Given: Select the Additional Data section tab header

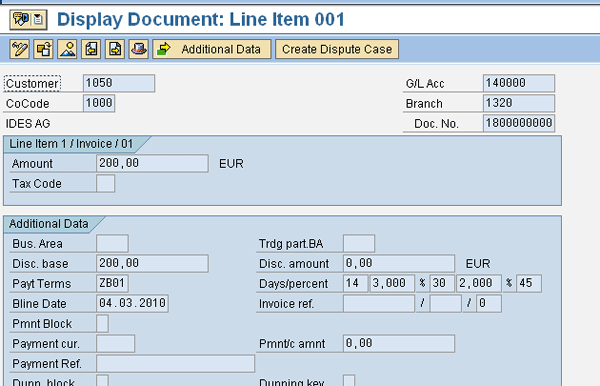Looking at the screenshot, I should coord(49,224).
